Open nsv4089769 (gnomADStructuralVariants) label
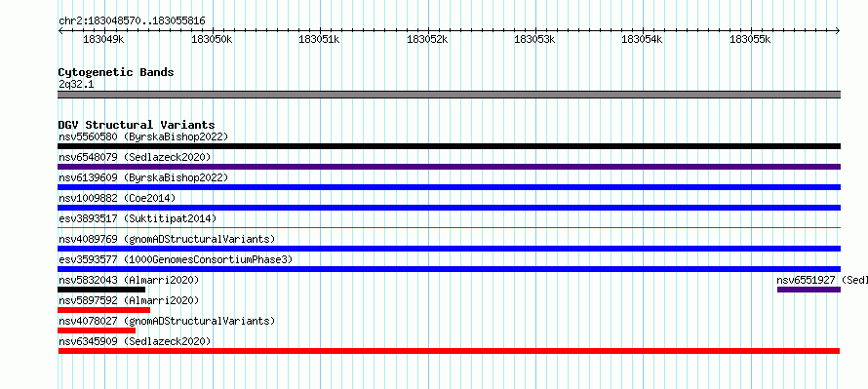 click(x=167, y=239)
